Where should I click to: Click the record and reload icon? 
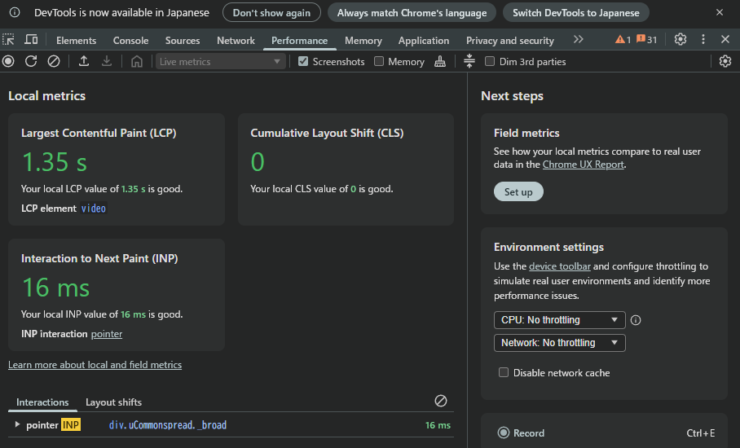click(x=31, y=62)
